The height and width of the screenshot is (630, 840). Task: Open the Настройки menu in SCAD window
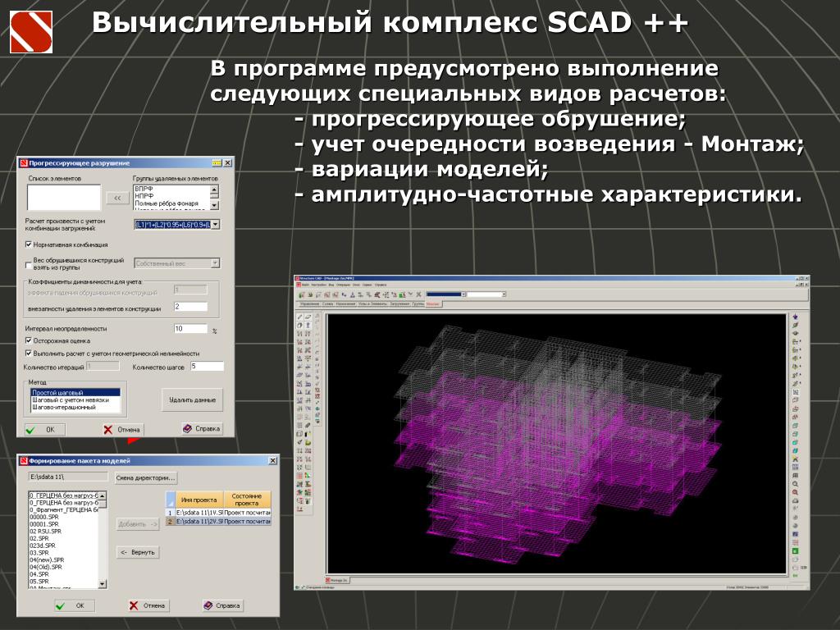[x=318, y=285]
